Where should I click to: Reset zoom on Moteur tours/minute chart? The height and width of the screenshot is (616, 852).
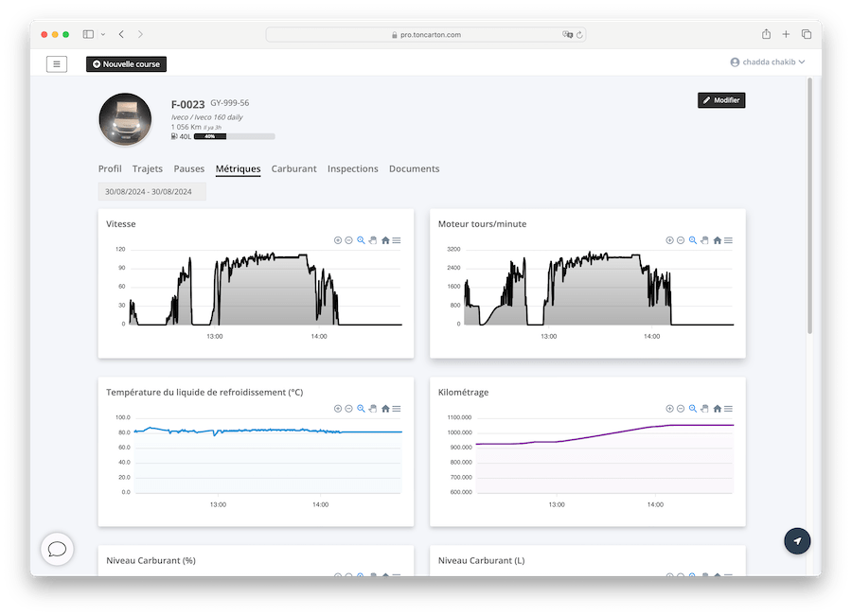tap(717, 240)
